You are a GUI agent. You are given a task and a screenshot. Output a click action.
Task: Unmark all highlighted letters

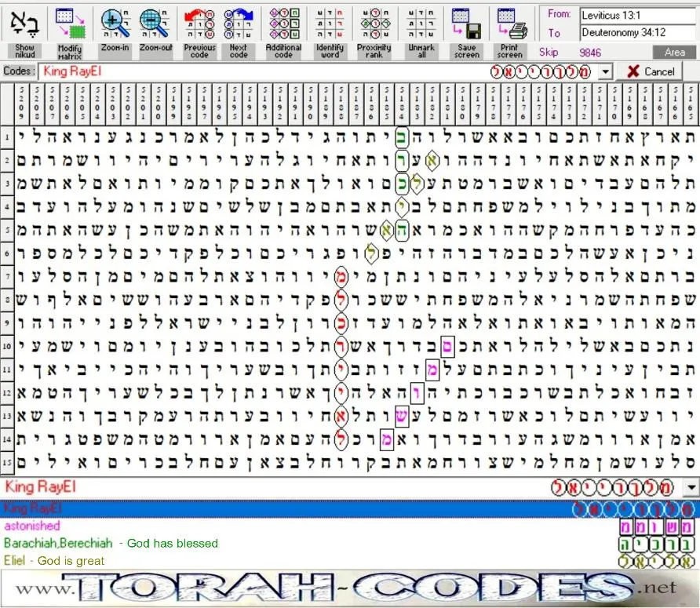click(421, 33)
